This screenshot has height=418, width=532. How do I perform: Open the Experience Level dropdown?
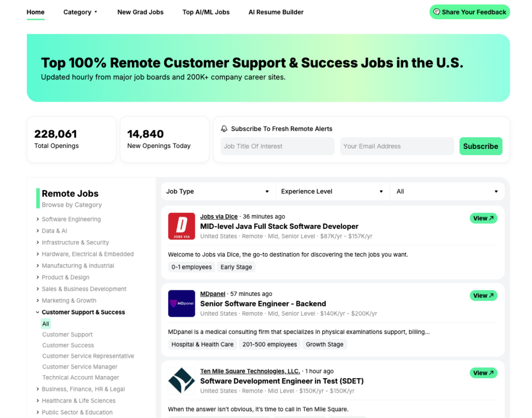pos(332,191)
